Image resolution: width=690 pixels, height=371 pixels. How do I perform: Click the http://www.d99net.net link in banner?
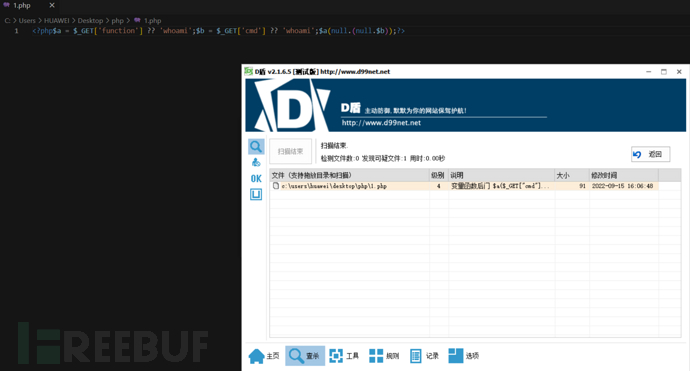click(381, 123)
